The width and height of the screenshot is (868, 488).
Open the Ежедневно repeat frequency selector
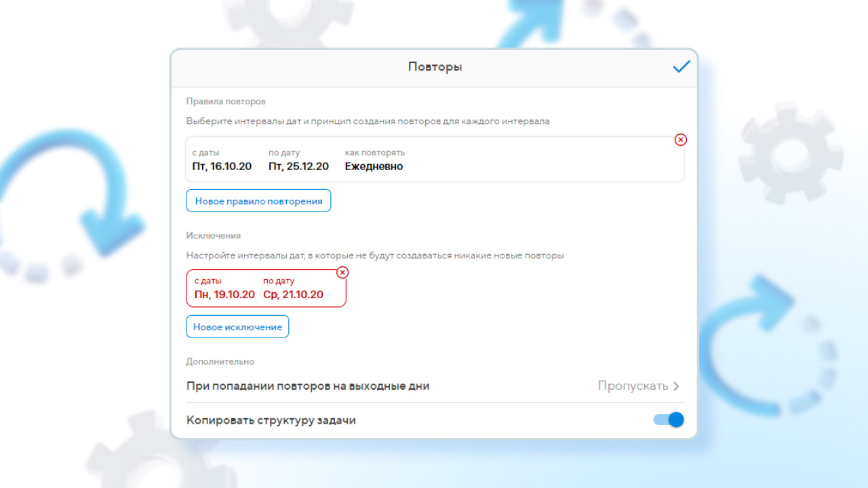pyautogui.click(x=374, y=166)
